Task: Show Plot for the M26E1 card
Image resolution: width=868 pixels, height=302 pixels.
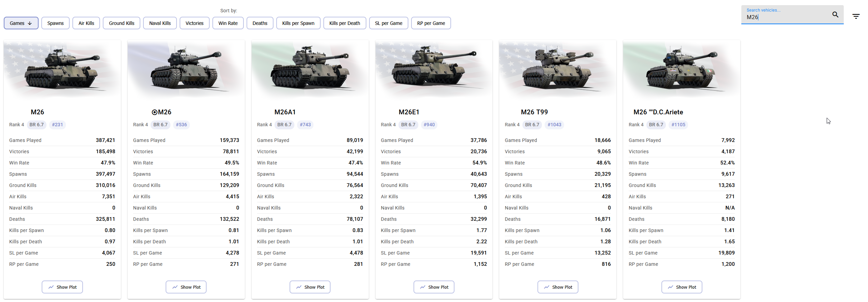Action: (x=434, y=287)
